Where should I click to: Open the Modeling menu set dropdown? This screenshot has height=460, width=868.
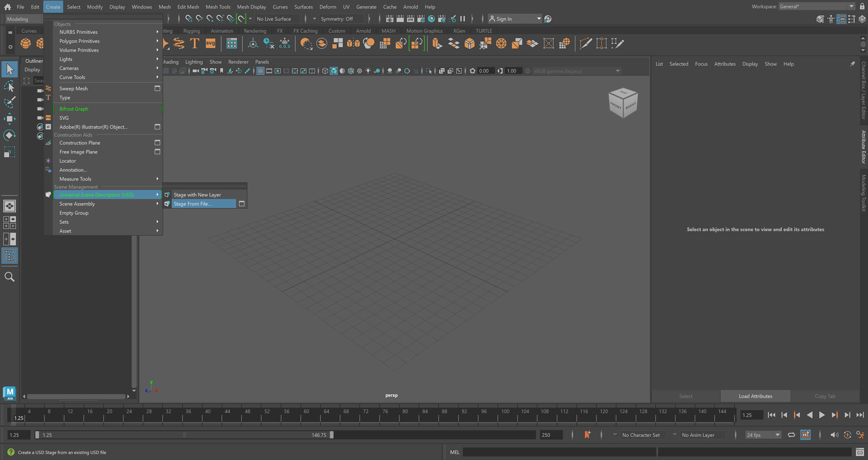24,19
